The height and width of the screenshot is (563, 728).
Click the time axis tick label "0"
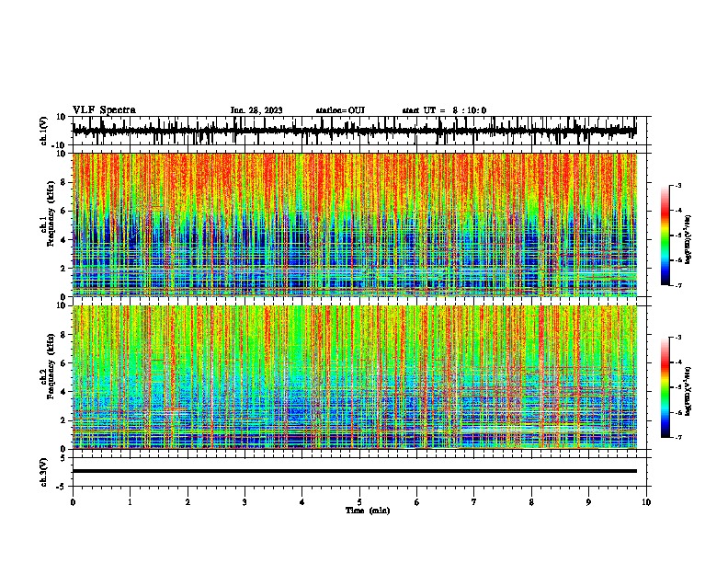click(73, 502)
